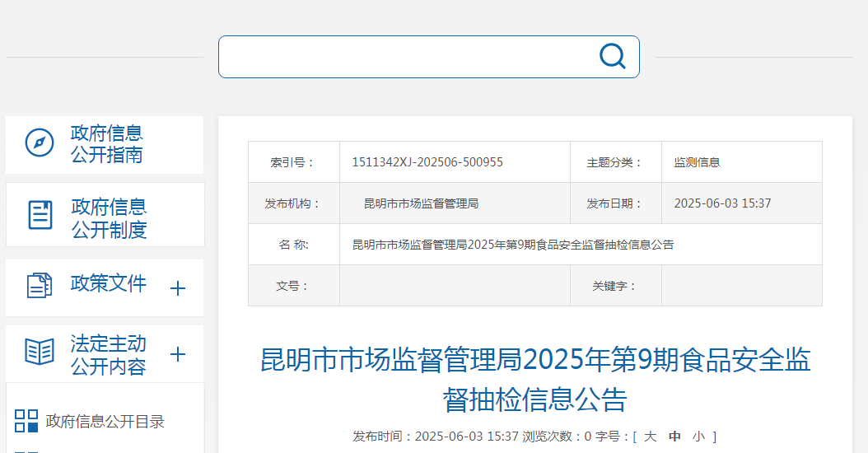Viewport: 868px width, 453px height.
Task: Click the 文号 label cell
Action: [294, 286]
